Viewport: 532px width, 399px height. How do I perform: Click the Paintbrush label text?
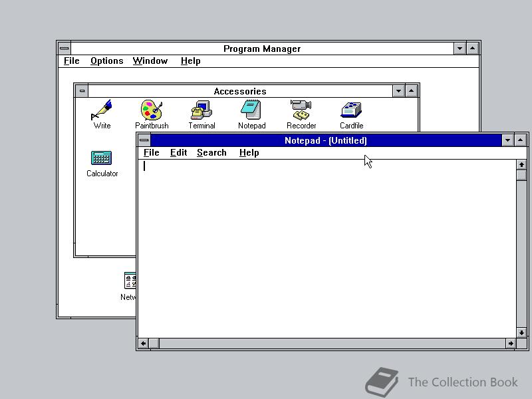tap(152, 126)
